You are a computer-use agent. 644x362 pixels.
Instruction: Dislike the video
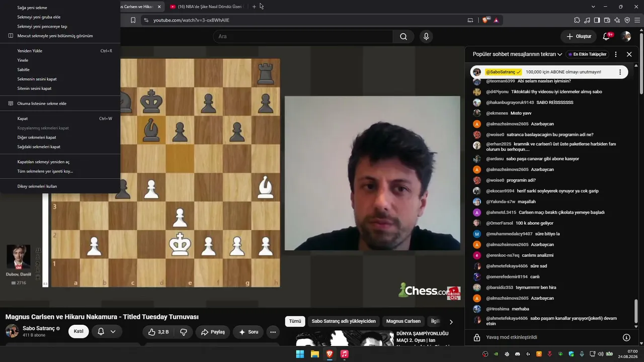click(x=183, y=332)
